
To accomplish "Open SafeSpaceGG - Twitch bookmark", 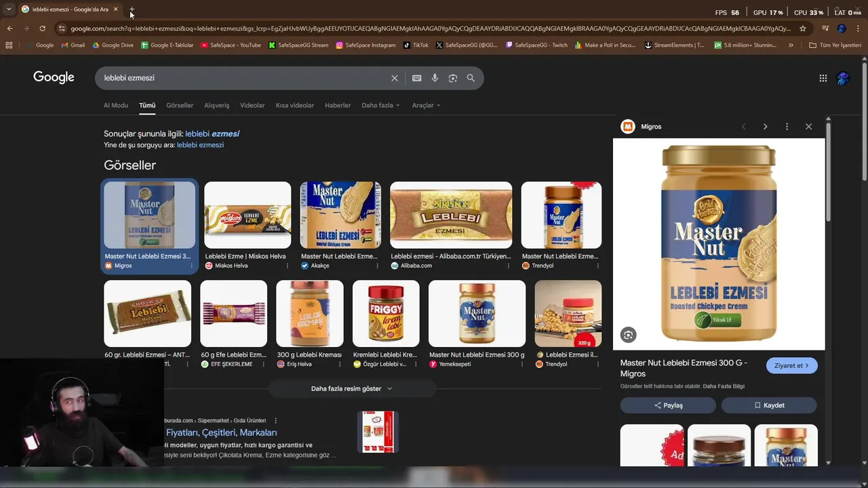I will 536,45.
